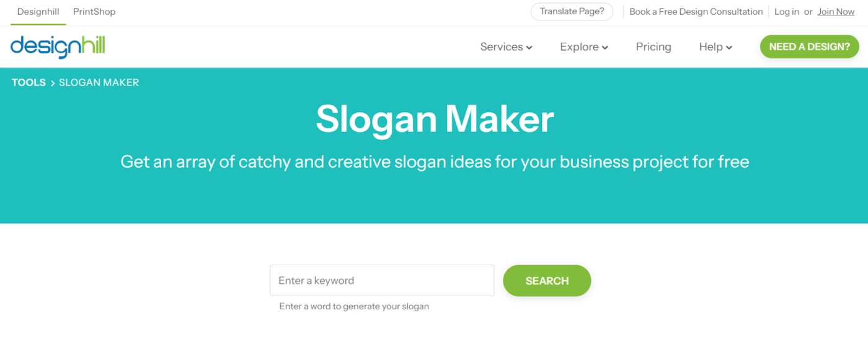The height and width of the screenshot is (352, 868).
Task: Click the chevron next to Services
Action: [529, 48]
